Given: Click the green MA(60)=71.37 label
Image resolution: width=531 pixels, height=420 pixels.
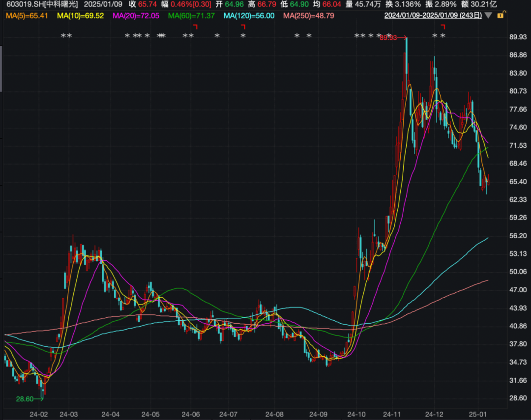Looking at the screenshot, I should pyautogui.click(x=191, y=16).
